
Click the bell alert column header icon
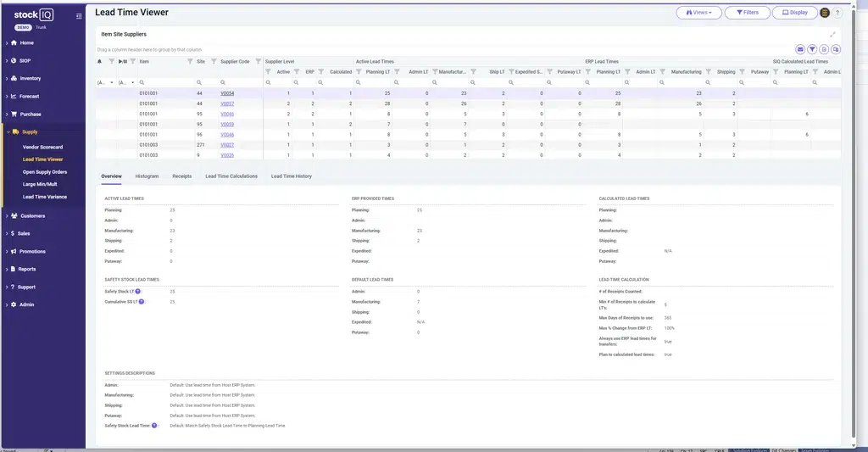coord(100,62)
